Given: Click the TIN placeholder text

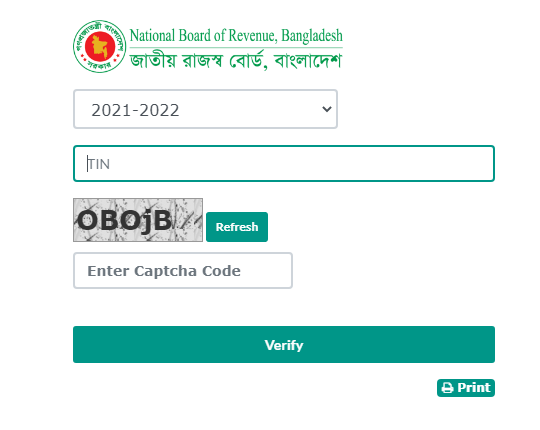Looking at the screenshot, I should pos(99,164).
